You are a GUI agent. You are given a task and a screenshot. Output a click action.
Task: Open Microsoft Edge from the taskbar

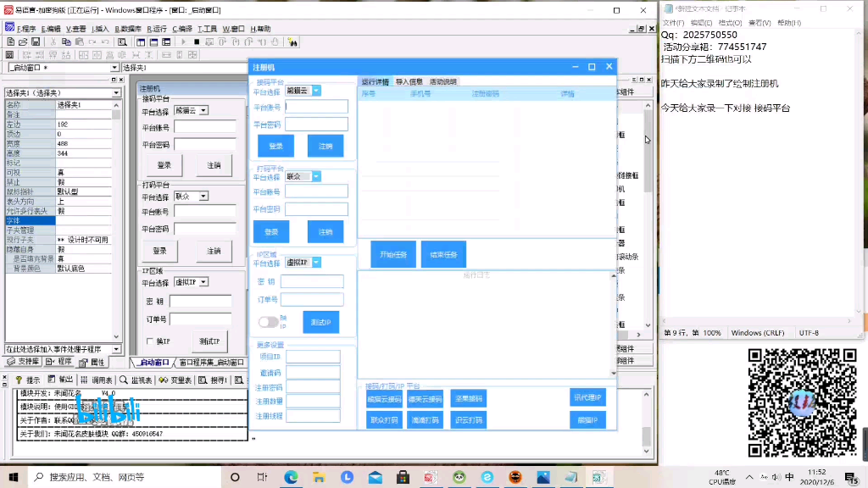[x=291, y=477]
